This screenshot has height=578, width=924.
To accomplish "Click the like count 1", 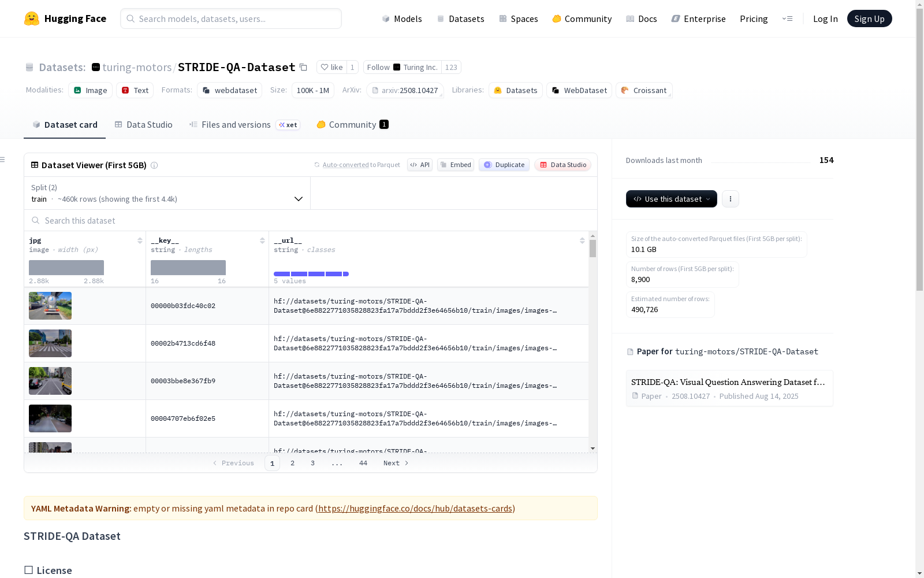I will click(x=352, y=67).
